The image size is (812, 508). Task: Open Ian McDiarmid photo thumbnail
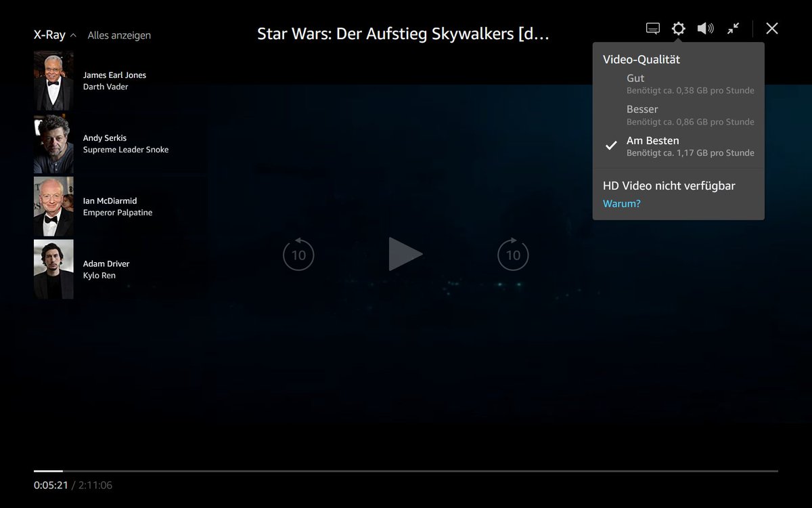53,207
